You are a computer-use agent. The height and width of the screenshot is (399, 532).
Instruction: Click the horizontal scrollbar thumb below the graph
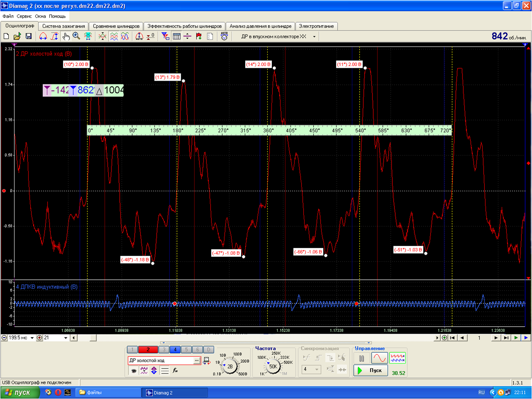pos(93,338)
